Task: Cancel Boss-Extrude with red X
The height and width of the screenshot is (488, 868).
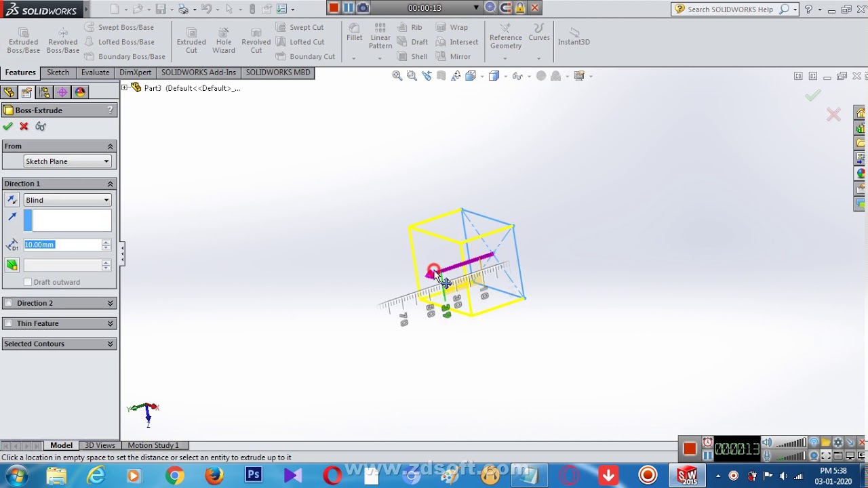Action: point(24,126)
